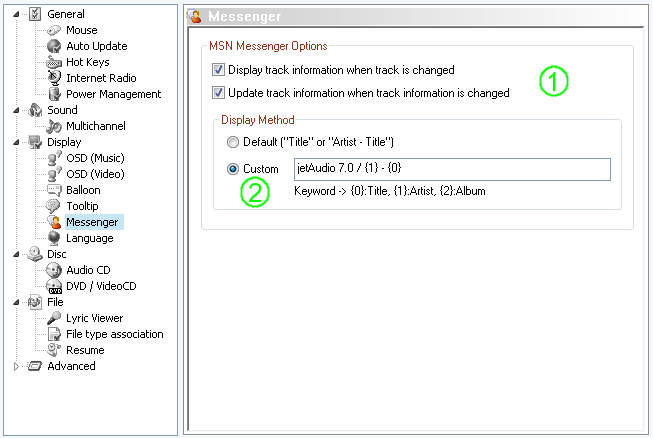Click the Language globe icon
This screenshot has height=438, width=653.
tap(54, 238)
